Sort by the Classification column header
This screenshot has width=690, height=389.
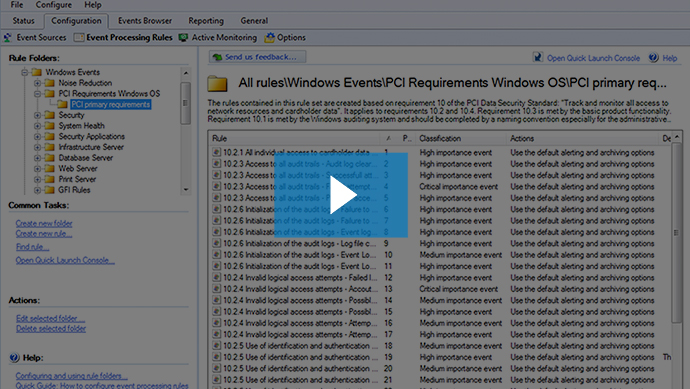pyautogui.click(x=460, y=138)
